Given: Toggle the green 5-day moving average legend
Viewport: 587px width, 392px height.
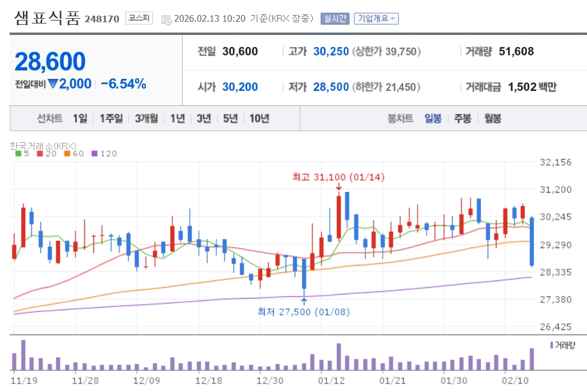Looking at the screenshot, I should [x=22, y=154].
